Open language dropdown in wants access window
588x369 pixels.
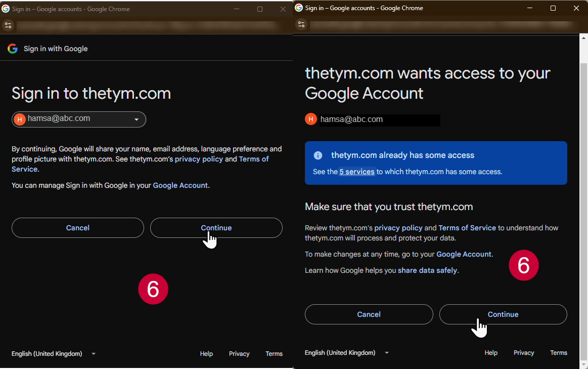click(347, 352)
